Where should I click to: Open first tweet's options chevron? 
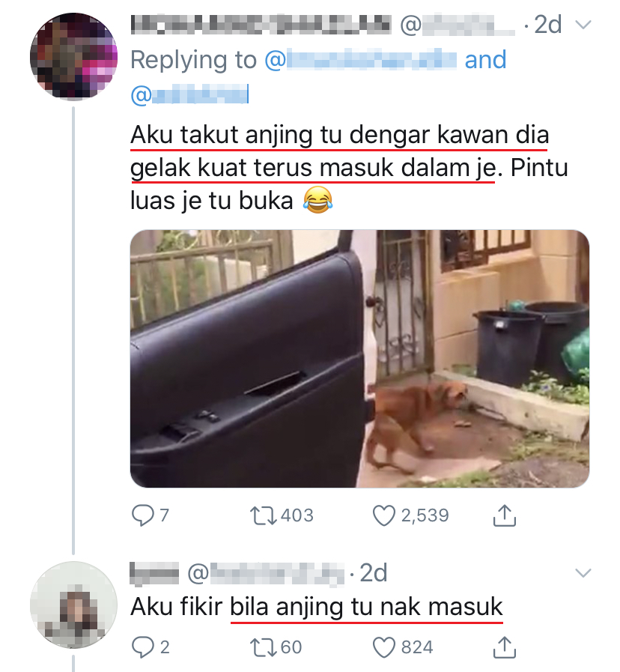(582, 25)
